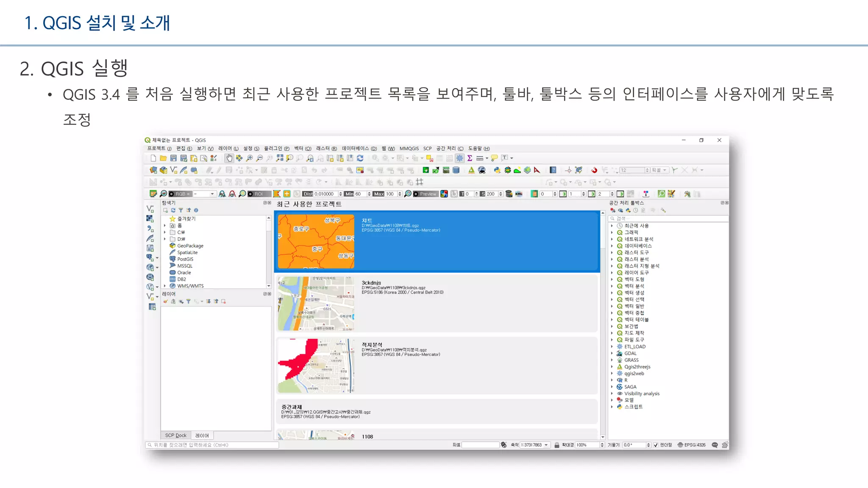
Task: Select the Pan Map hand tool
Action: click(x=229, y=158)
